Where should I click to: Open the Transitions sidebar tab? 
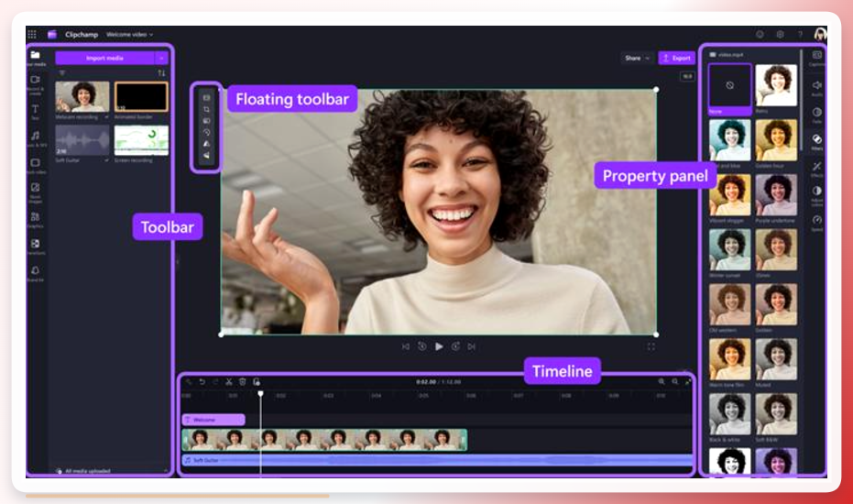pos(36,246)
